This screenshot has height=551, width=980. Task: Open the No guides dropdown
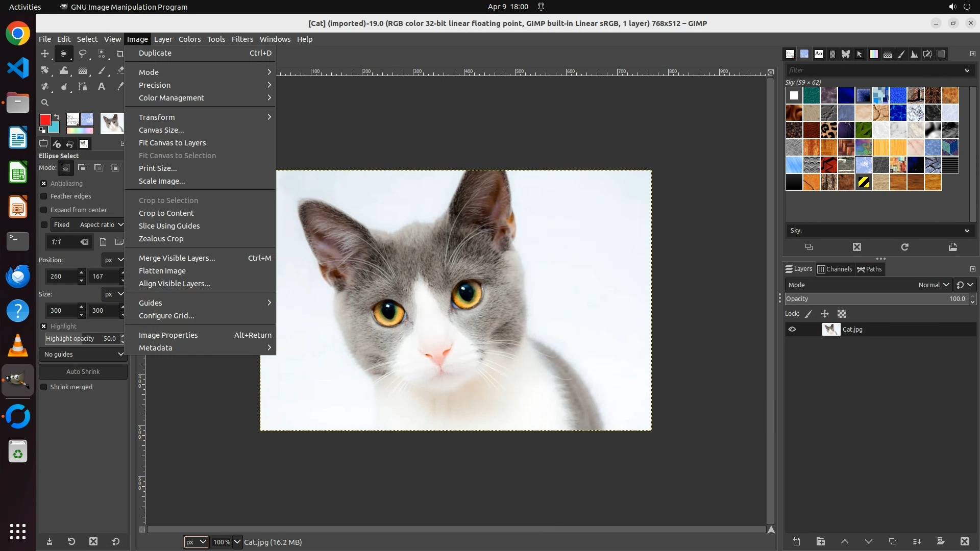tap(83, 354)
